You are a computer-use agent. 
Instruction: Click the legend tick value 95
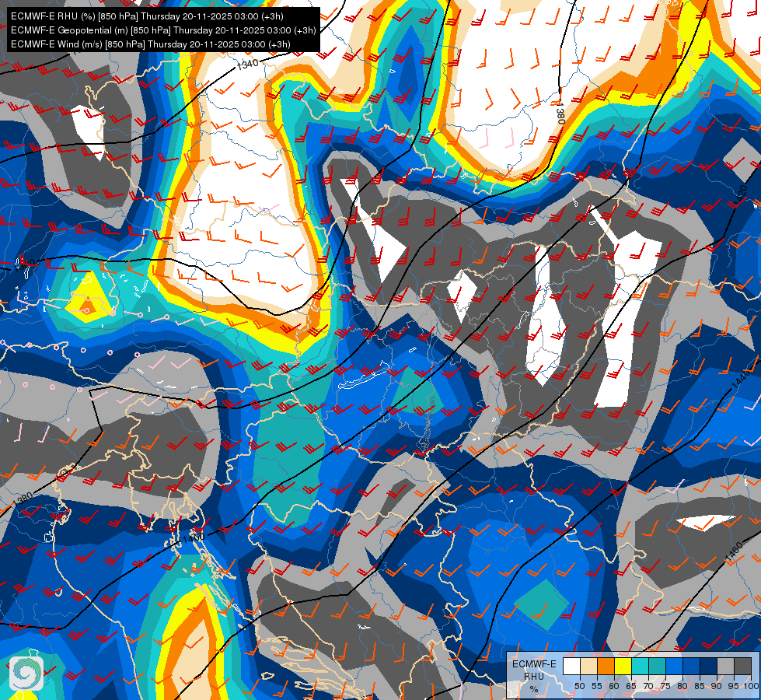click(733, 687)
